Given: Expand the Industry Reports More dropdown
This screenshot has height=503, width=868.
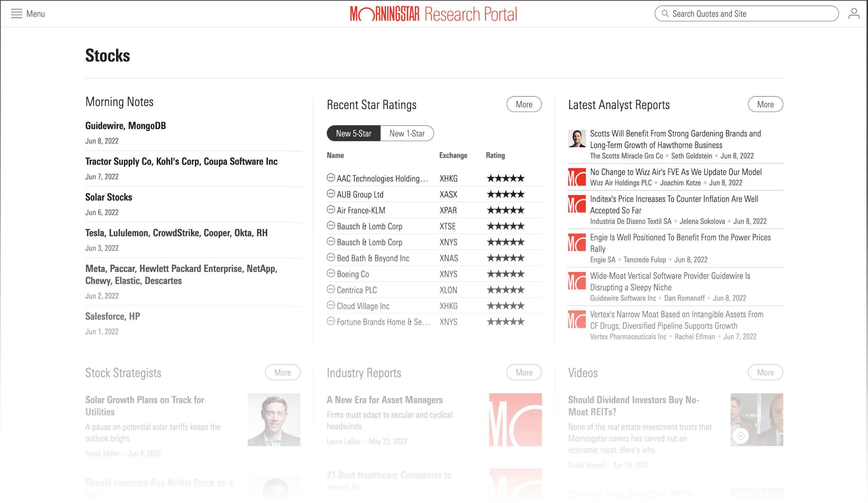Looking at the screenshot, I should coord(523,372).
